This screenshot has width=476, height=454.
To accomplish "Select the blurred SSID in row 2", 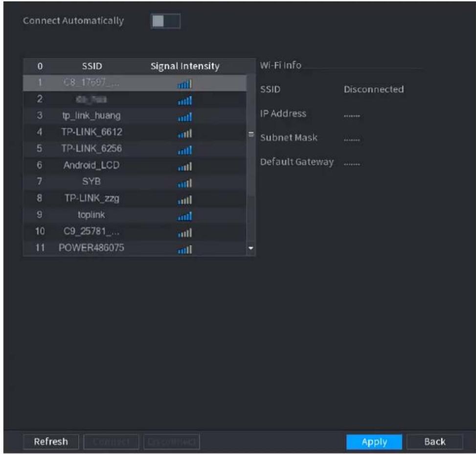I will (91, 99).
